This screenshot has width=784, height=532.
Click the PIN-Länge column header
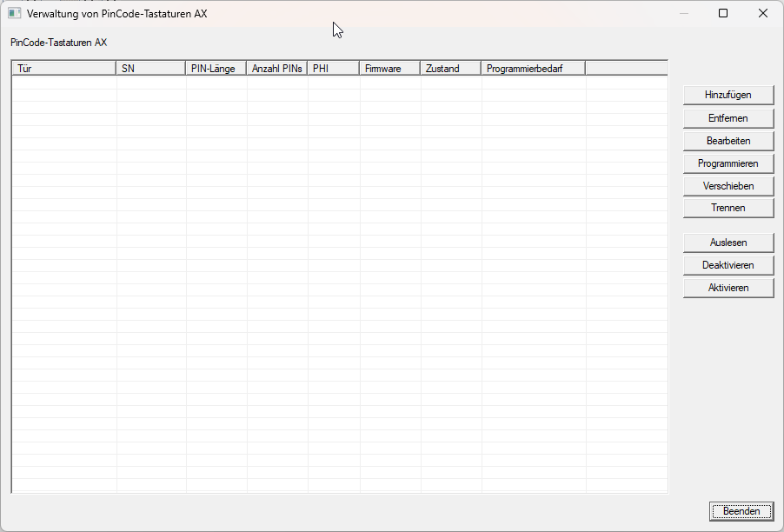click(216, 69)
